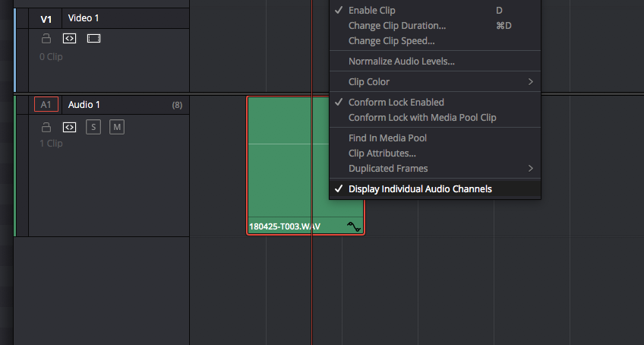Select the V1 destination control
Screen dimensions: 644x345
pos(46,19)
